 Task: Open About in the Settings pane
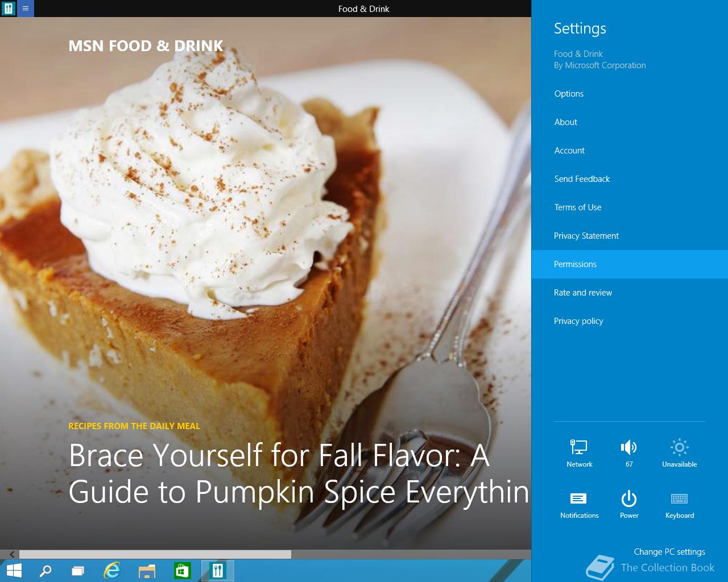[630, 122]
